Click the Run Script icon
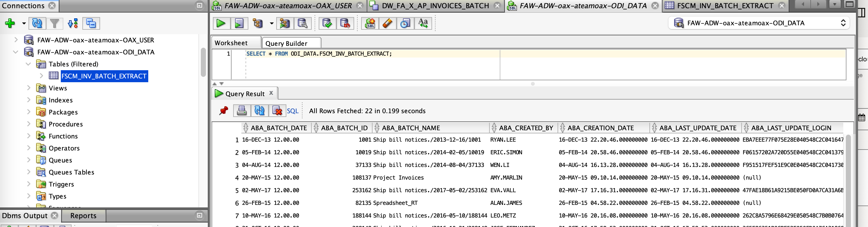This screenshot has width=868, height=227. 239,23
